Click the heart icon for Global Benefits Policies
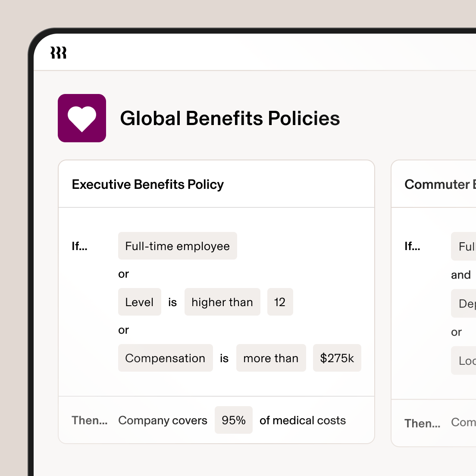The width and height of the screenshot is (476, 476). [x=82, y=118]
